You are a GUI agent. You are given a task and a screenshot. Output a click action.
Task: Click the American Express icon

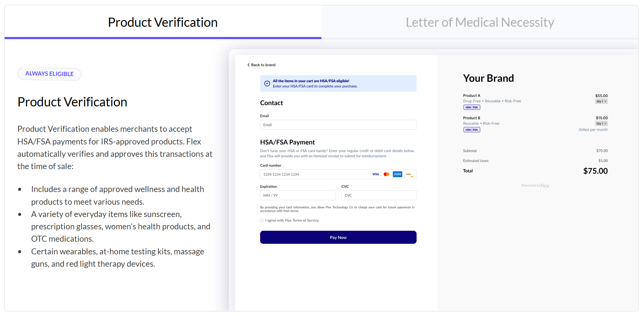pos(398,174)
